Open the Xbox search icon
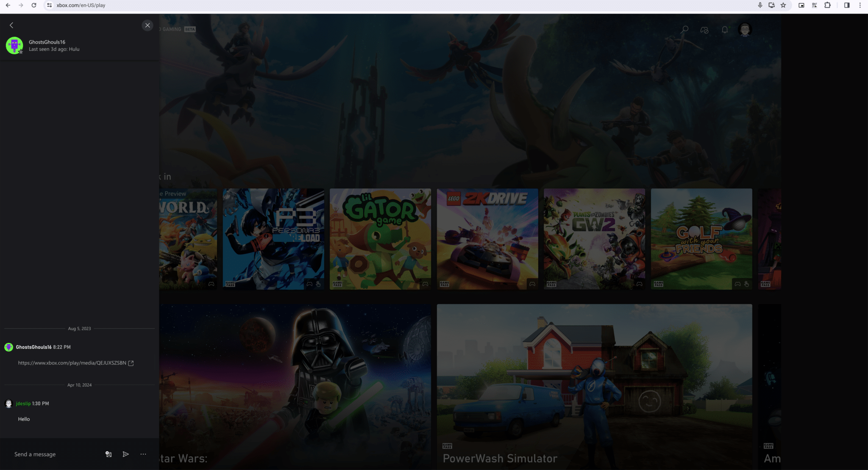 pyautogui.click(x=684, y=29)
